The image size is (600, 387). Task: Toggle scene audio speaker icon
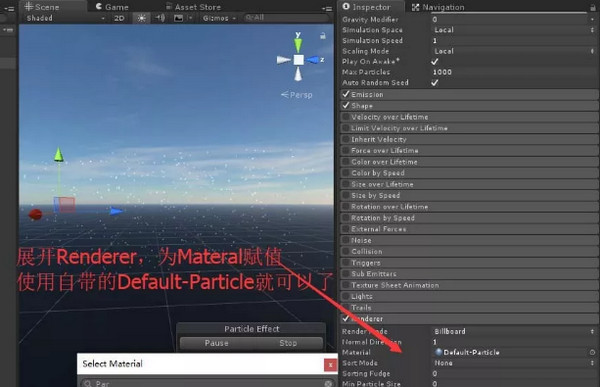click(160, 18)
